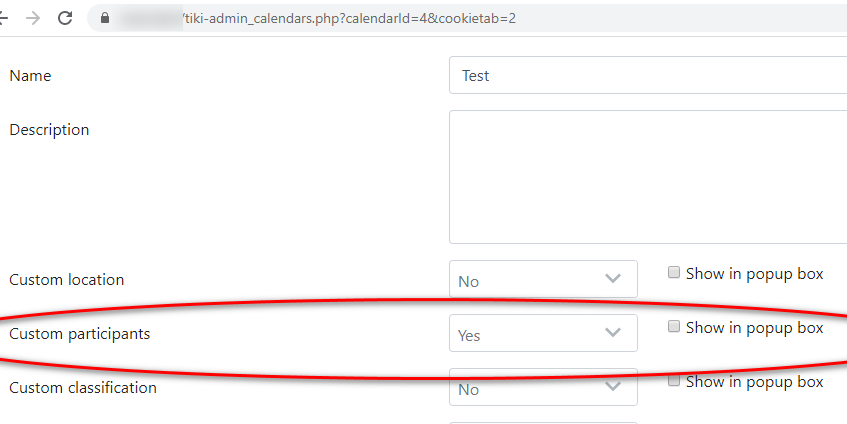
Task: Tick popup box checkbox for Custom participants
Action: tap(673, 326)
